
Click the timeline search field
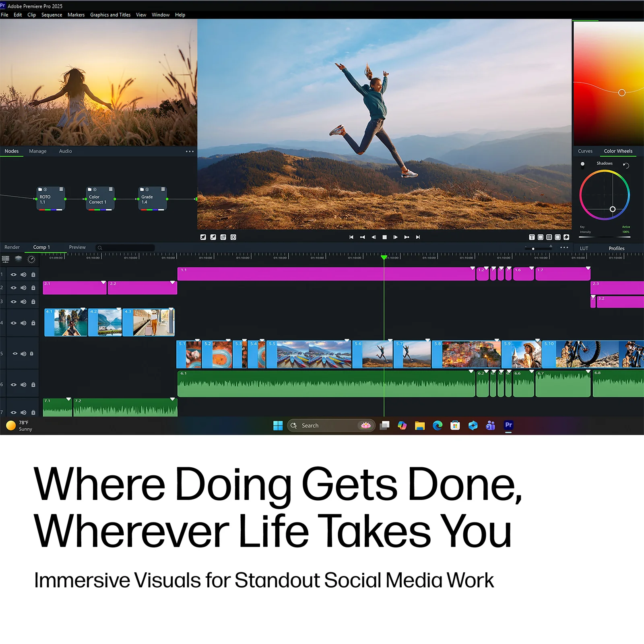point(125,248)
